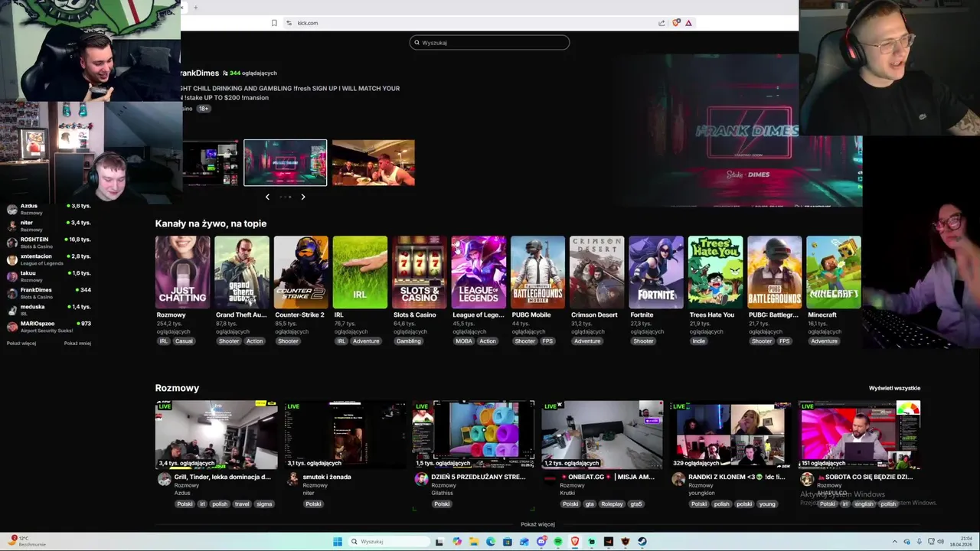The image size is (980, 551).
Task: Open File Explorer from the taskbar
Action: coord(474,542)
